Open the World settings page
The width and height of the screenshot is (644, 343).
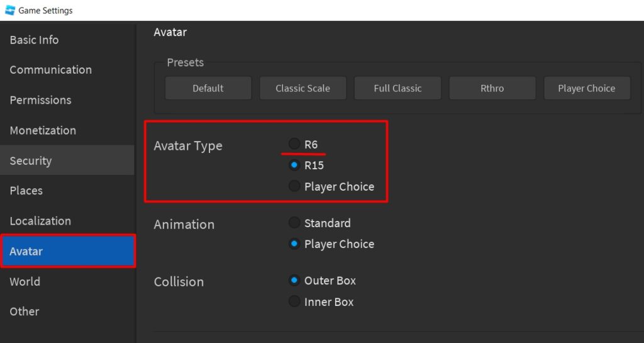[x=68, y=281]
